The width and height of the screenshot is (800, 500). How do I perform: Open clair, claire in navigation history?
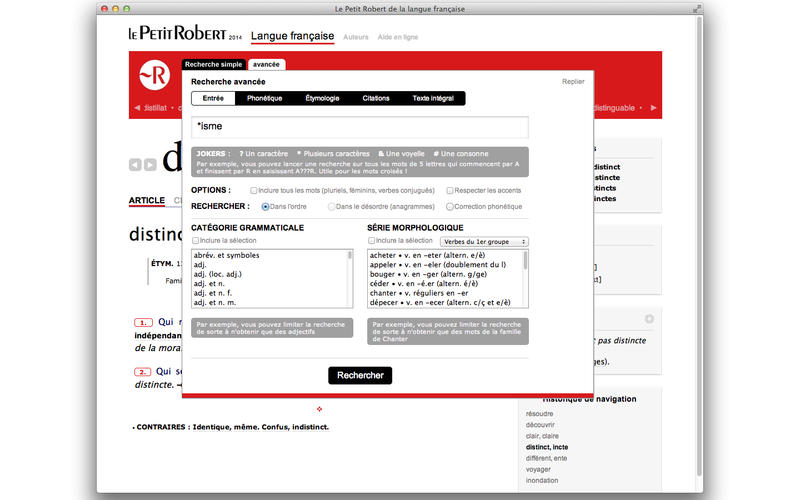pos(542,436)
